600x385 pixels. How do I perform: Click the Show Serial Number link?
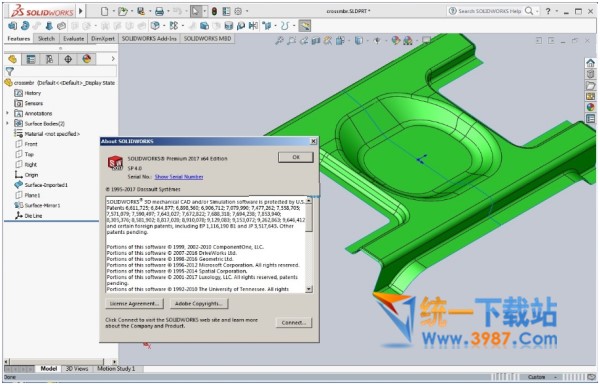pos(179,177)
